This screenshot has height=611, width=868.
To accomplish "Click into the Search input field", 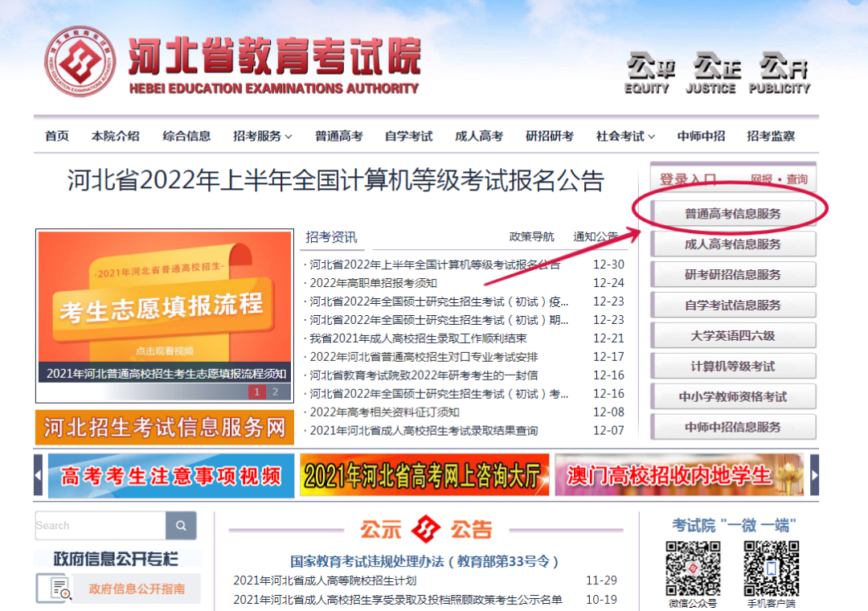I will 100,526.
